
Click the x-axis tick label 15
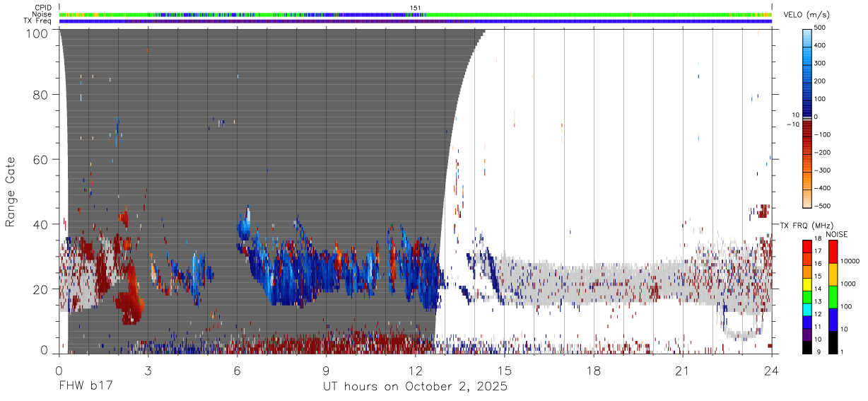[x=504, y=371]
